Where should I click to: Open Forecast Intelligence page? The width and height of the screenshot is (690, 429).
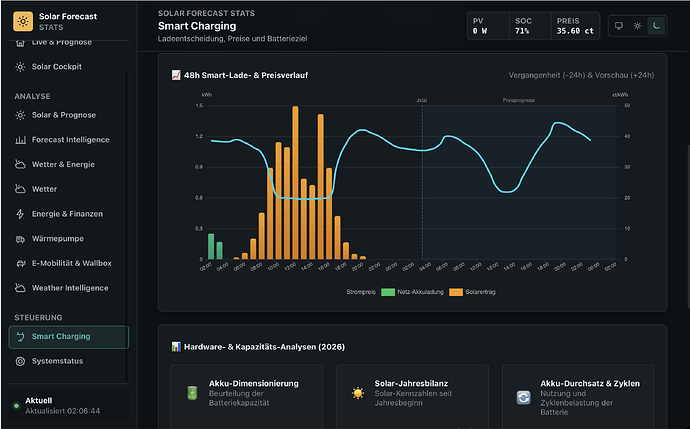[68, 140]
